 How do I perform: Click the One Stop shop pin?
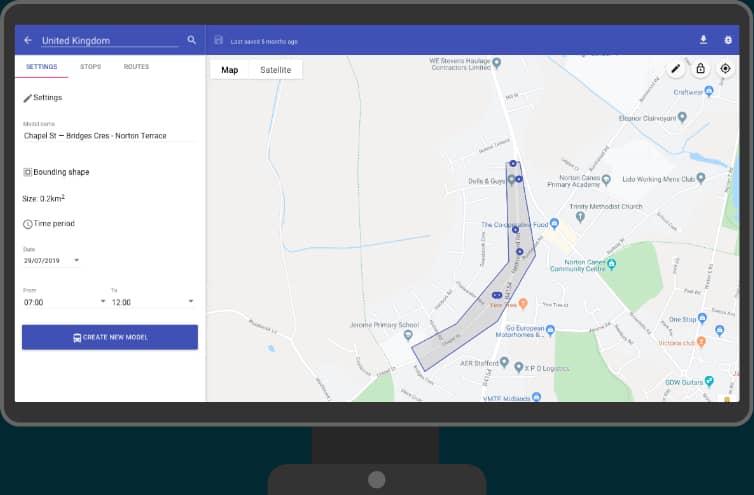click(x=702, y=318)
